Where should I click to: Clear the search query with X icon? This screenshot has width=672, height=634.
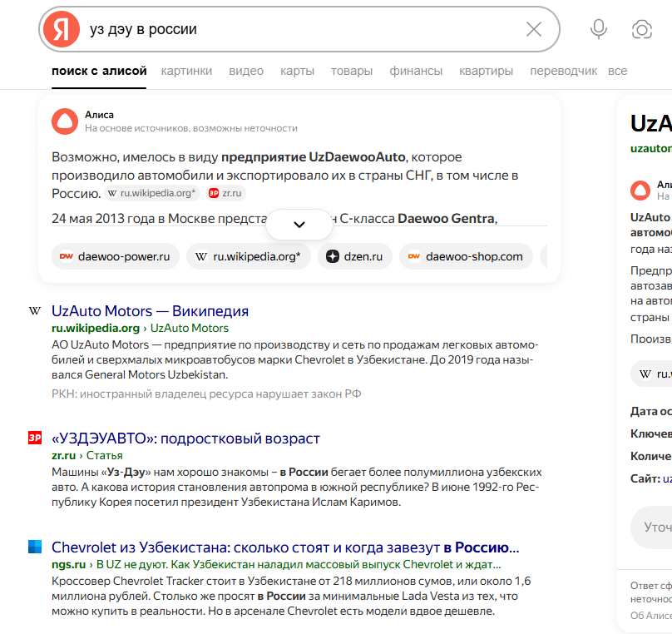click(534, 30)
